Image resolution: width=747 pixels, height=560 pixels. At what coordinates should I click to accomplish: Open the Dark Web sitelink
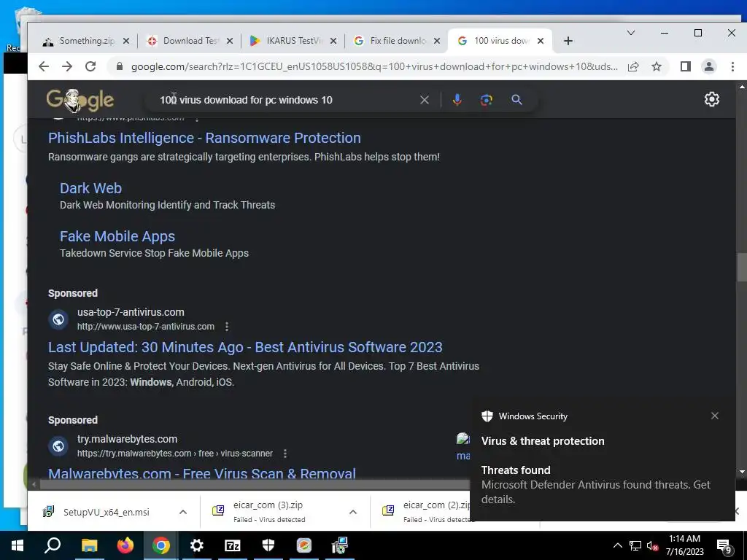click(x=90, y=188)
